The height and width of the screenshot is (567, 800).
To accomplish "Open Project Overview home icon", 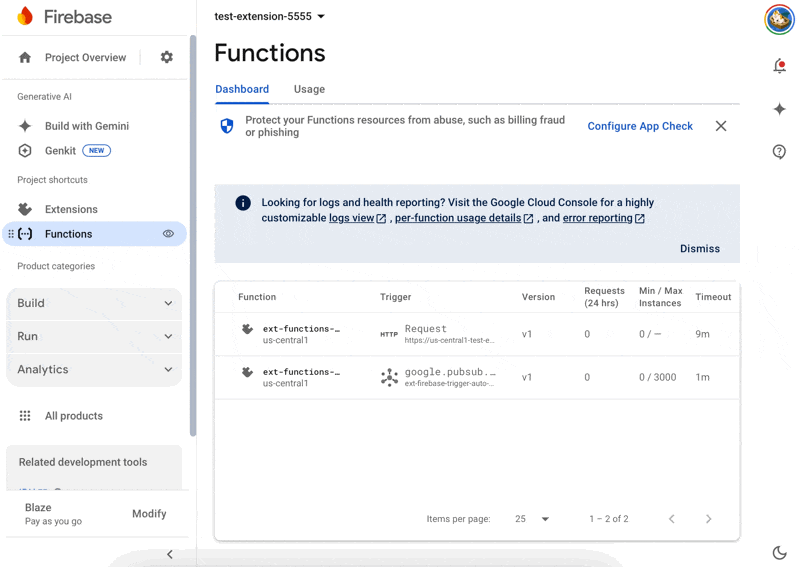I will [25, 57].
